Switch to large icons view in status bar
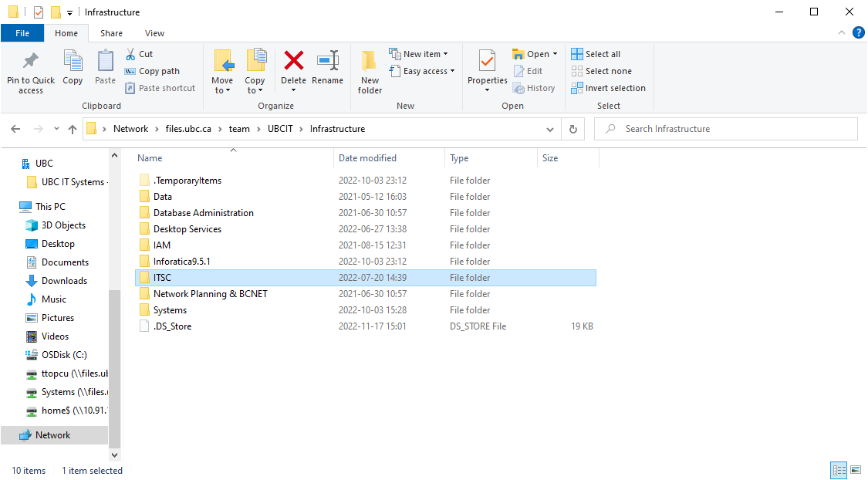Screen dimensions: 868x480 [856, 470]
